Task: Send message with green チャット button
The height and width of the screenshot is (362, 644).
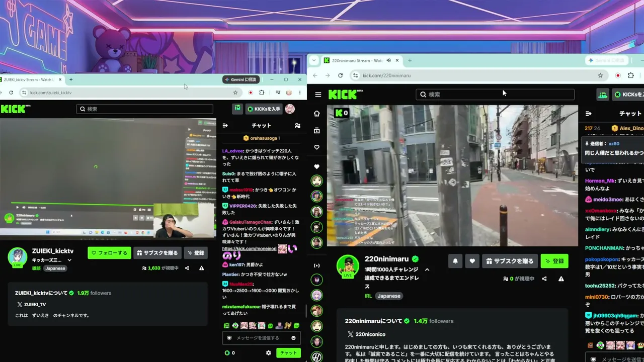Action: (288, 353)
